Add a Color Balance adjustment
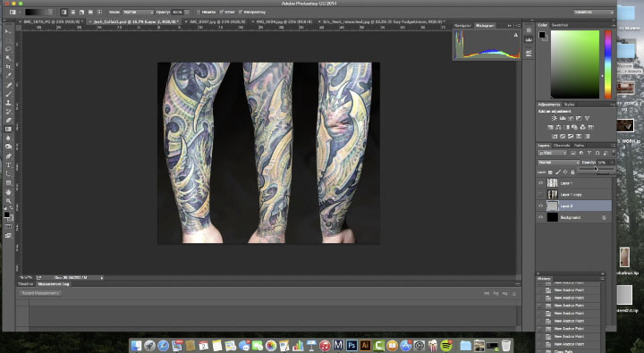The width and height of the screenshot is (644, 353). coord(558,127)
